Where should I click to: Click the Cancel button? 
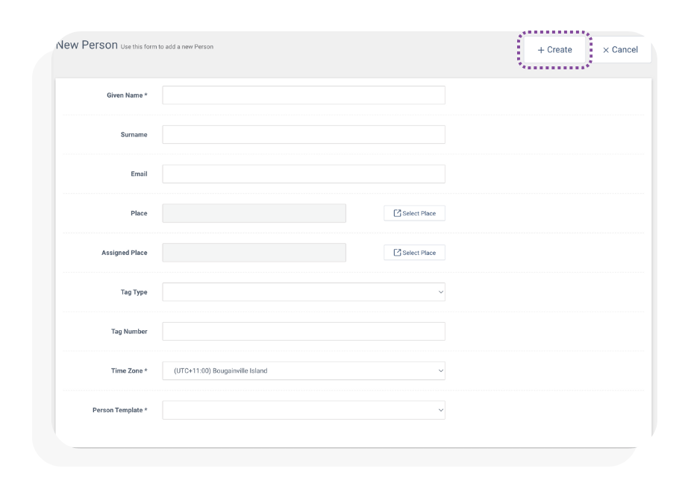point(620,50)
